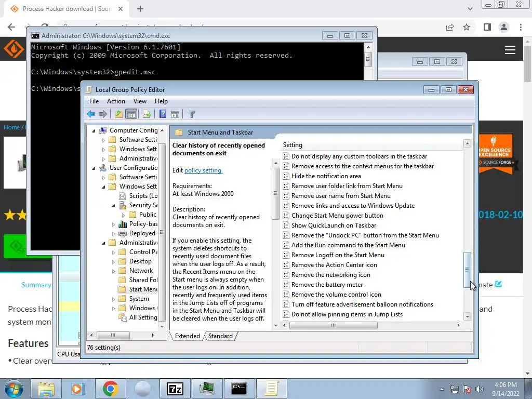This screenshot has width=532, height=399.
Task: Open the Action Center flag tray icon
Action: coord(467,389)
